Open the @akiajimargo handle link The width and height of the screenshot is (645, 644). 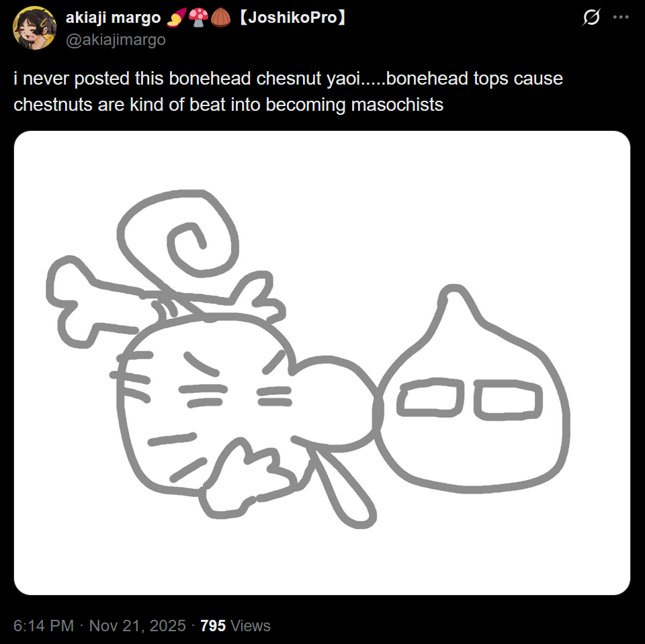click(116, 40)
